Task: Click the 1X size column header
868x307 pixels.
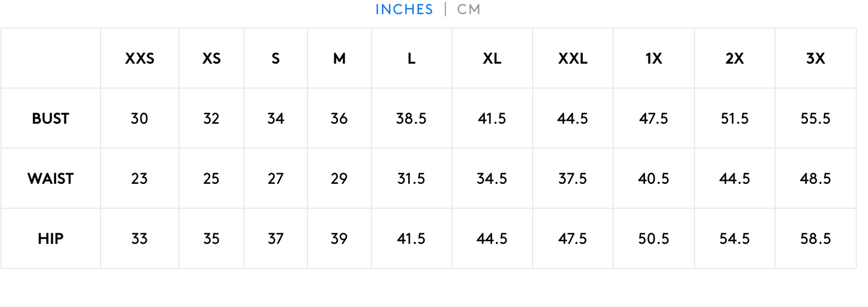Action: pyautogui.click(x=653, y=59)
